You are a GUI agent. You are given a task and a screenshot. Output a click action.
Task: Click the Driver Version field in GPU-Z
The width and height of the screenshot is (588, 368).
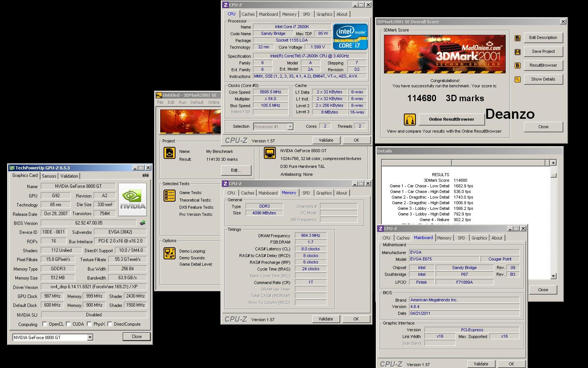(x=94, y=287)
